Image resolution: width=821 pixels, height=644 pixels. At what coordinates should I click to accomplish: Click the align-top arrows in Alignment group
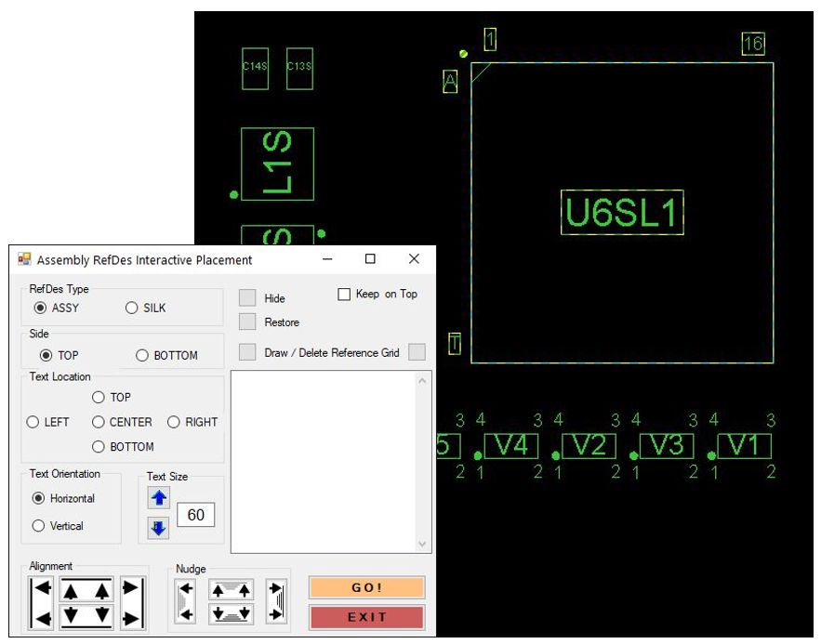pos(85,586)
